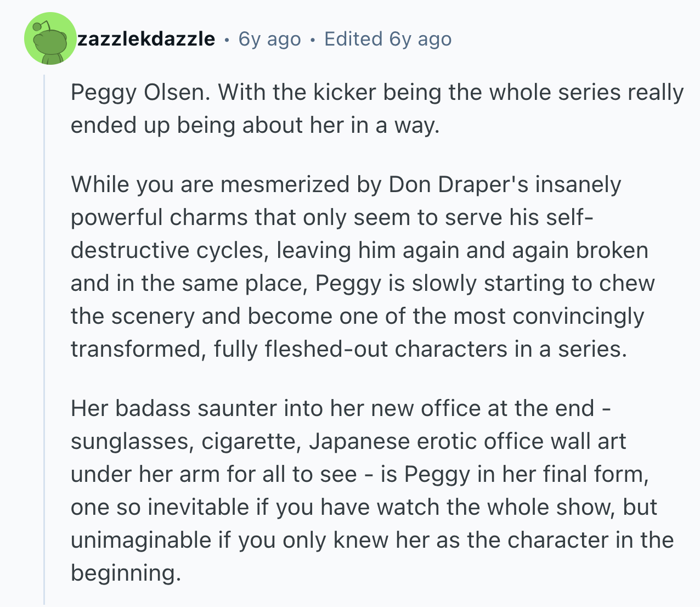Click the word "beginning." at the comment's end

[x=126, y=574]
